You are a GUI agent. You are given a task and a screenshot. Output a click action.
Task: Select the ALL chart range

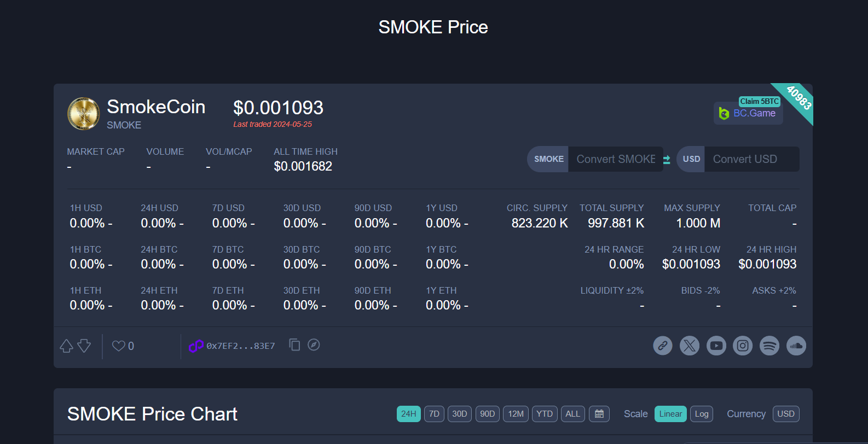coord(573,414)
